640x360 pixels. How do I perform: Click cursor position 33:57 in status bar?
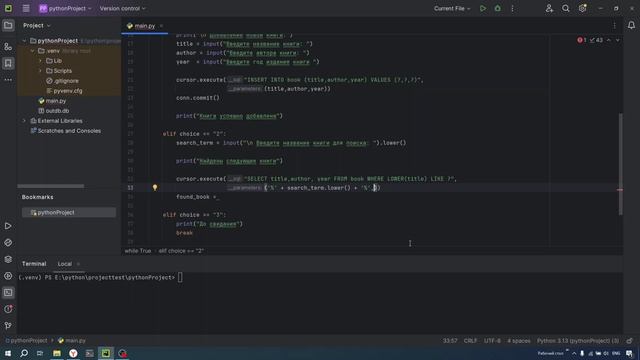(x=450, y=340)
